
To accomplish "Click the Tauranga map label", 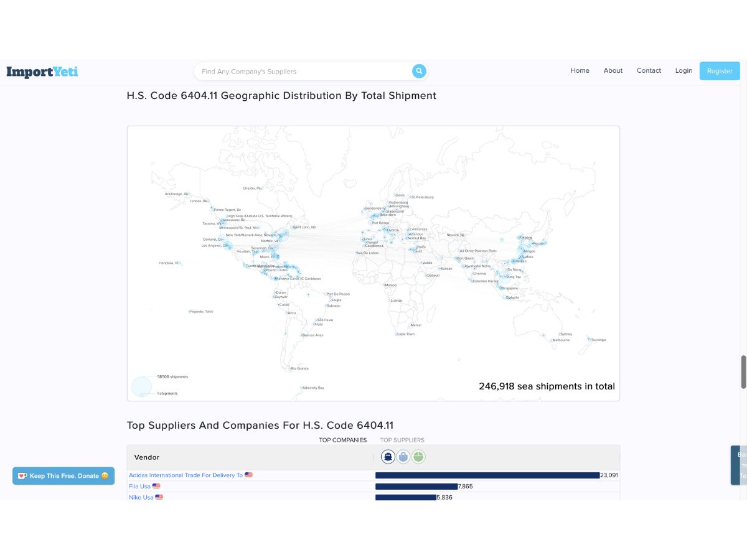I will click(598, 340).
